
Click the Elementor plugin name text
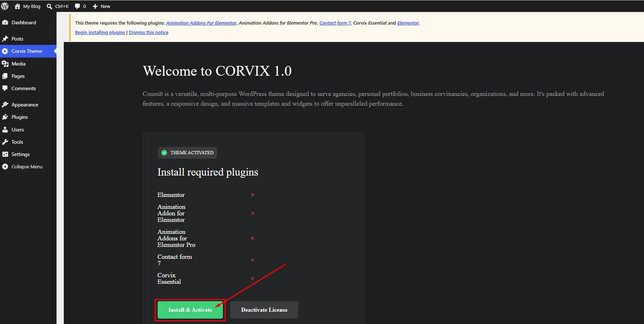click(171, 195)
